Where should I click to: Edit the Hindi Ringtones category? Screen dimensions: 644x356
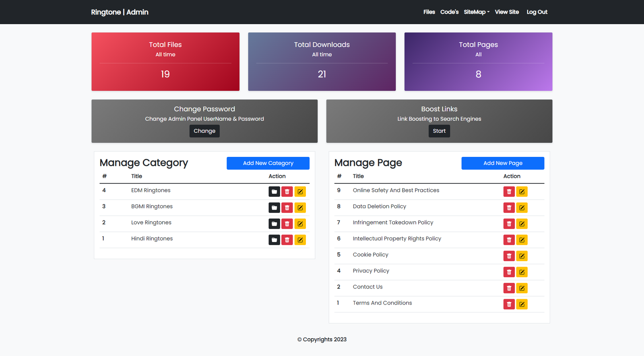pos(300,240)
